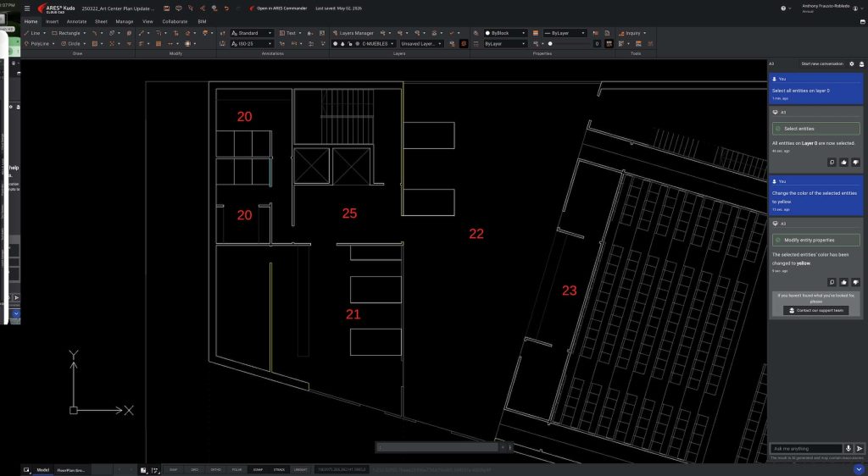868x476 pixels.
Task: Click the transparency value field showing 0
Action: (x=597, y=44)
